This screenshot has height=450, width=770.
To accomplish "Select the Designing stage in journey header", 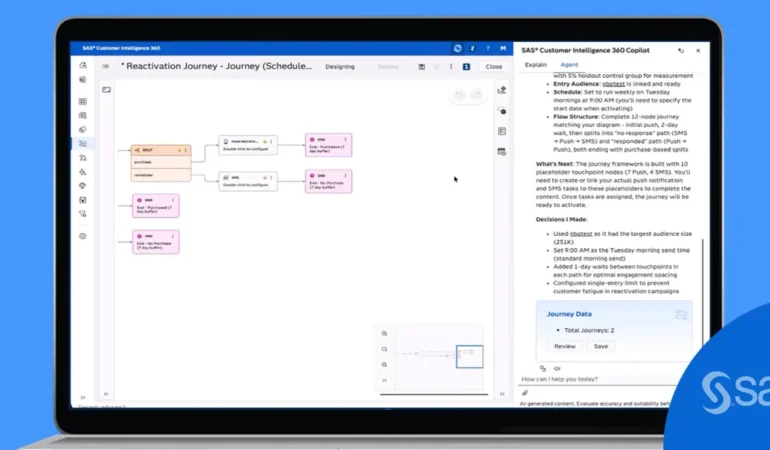I will (x=340, y=66).
